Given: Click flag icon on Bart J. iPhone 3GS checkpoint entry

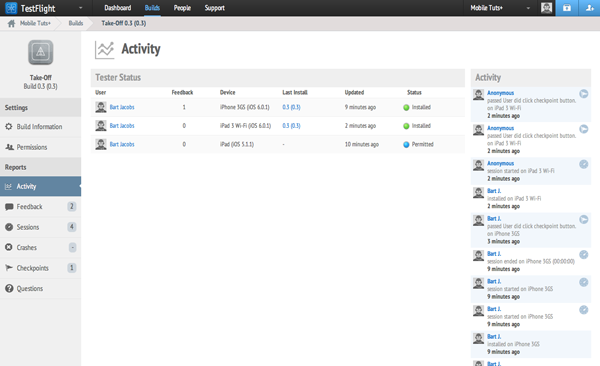Looking at the screenshot, I should click(x=584, y=219).
